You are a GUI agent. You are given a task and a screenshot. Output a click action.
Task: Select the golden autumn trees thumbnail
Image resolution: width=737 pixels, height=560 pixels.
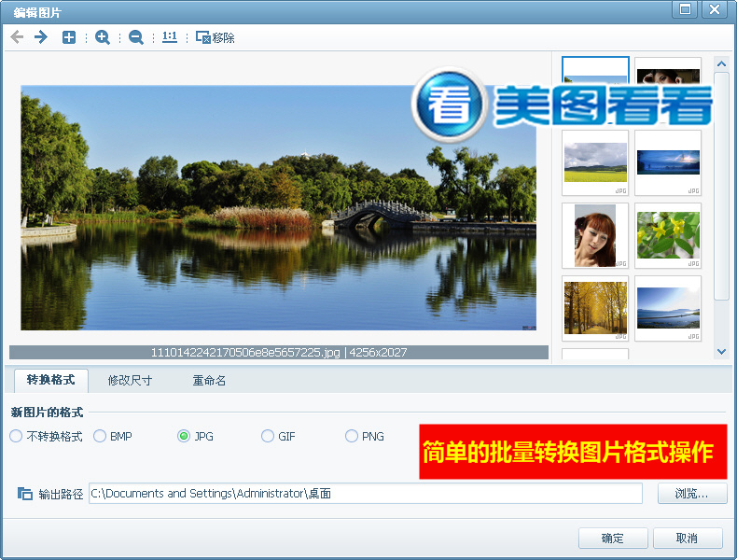(595, 308)
